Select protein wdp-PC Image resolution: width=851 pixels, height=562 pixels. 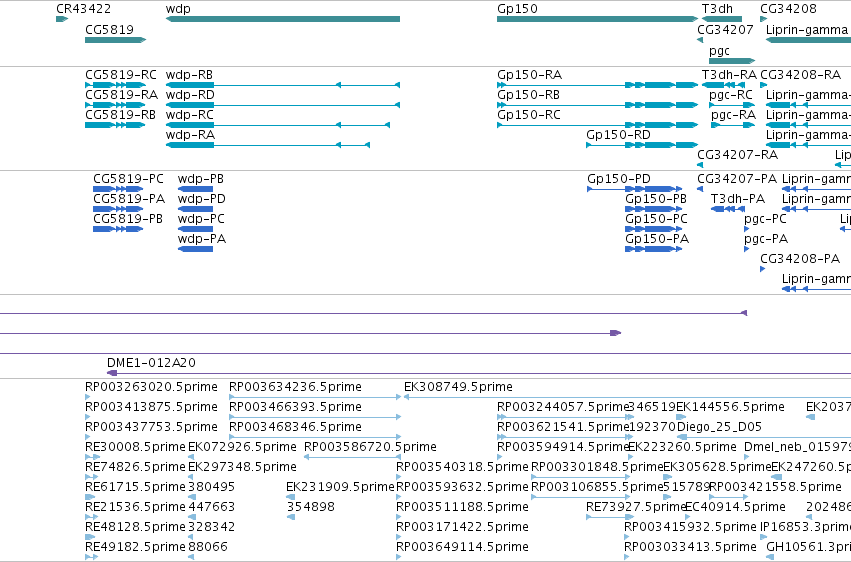[195, 229]
